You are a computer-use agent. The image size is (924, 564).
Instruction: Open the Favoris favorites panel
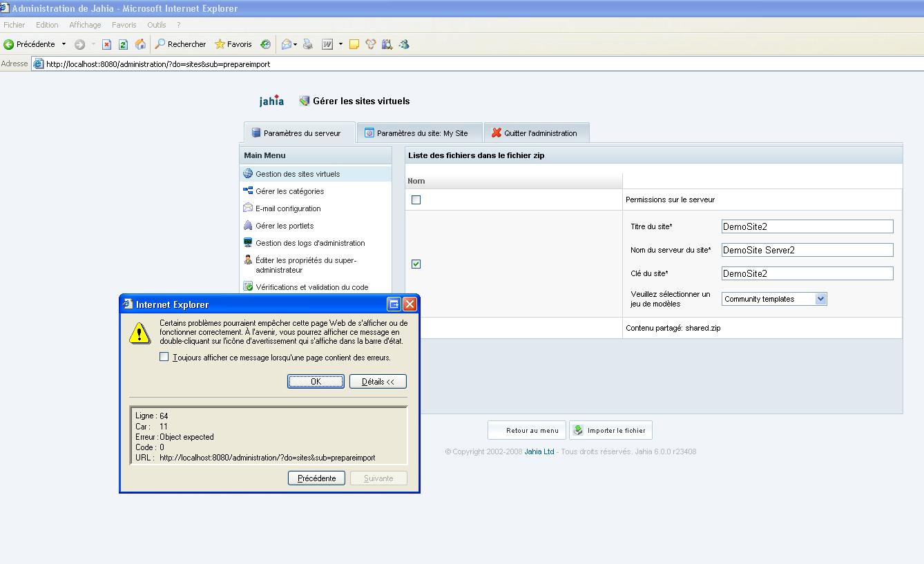tap(233, 44)
